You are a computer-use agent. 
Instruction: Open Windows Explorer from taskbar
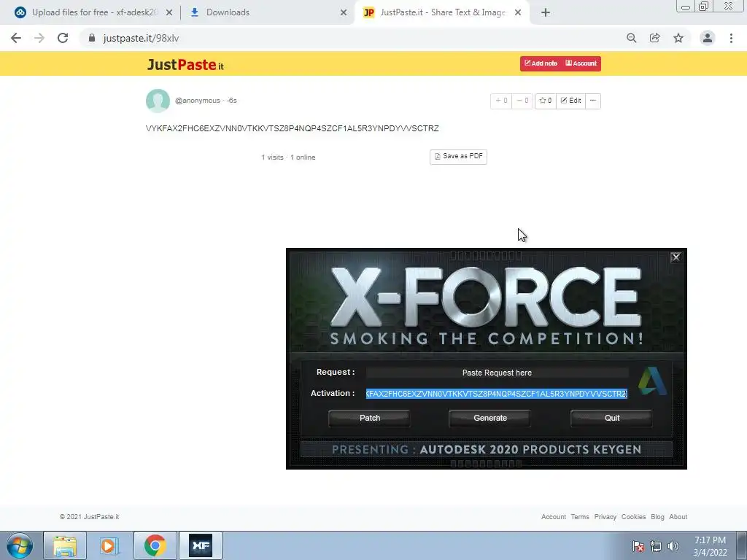click(x=65, y=545)
